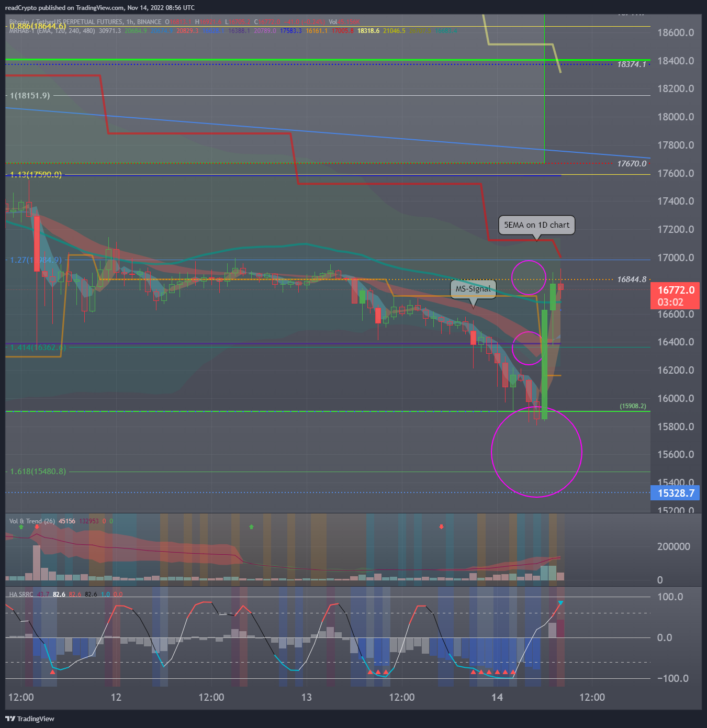The width and height of the screenshot is (707, 728).
Task: Click the orange 16161.1 EMA value
Action: click(x=317, y=31)
